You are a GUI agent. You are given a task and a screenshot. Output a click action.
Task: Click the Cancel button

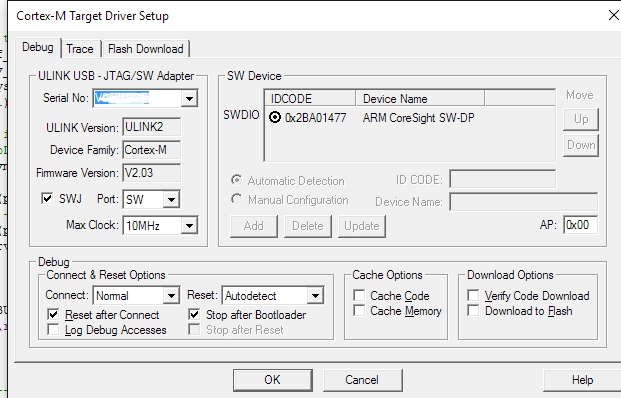[362, 380]
